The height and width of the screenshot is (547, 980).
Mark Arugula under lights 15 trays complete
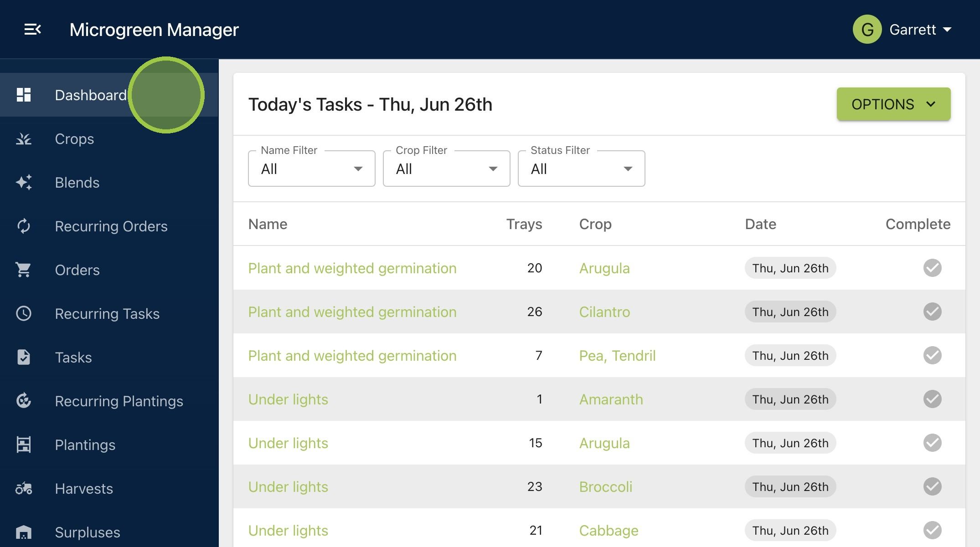pos(933,443)
